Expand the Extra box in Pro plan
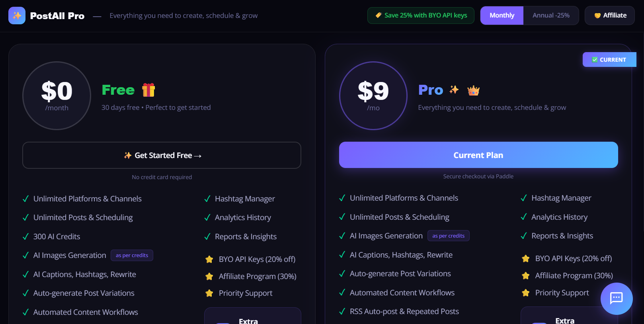Image resolution: width=644 pixels, height=324 pixels. 569,316
